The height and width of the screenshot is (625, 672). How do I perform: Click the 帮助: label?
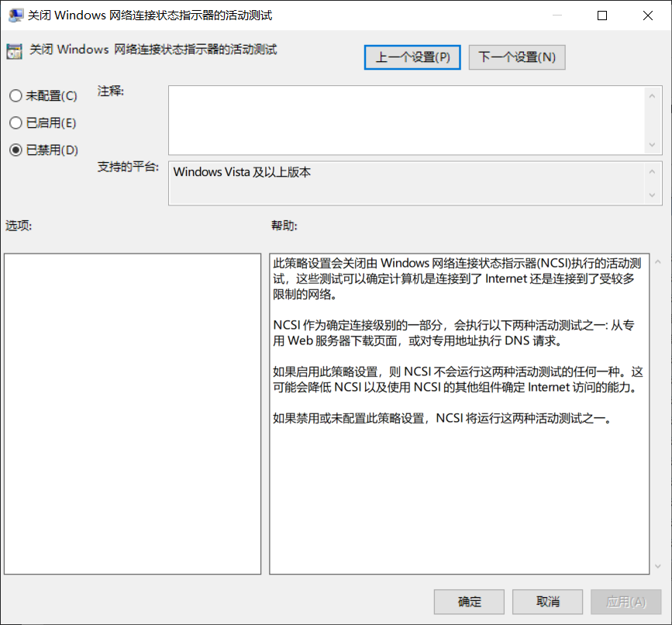(x=284, y=225)
